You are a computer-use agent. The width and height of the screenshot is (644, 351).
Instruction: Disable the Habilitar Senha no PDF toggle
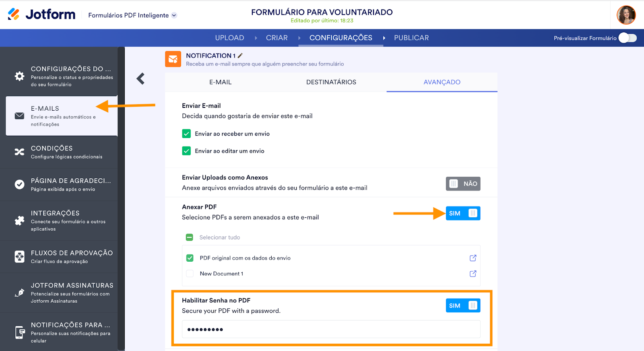click(463, 306)
